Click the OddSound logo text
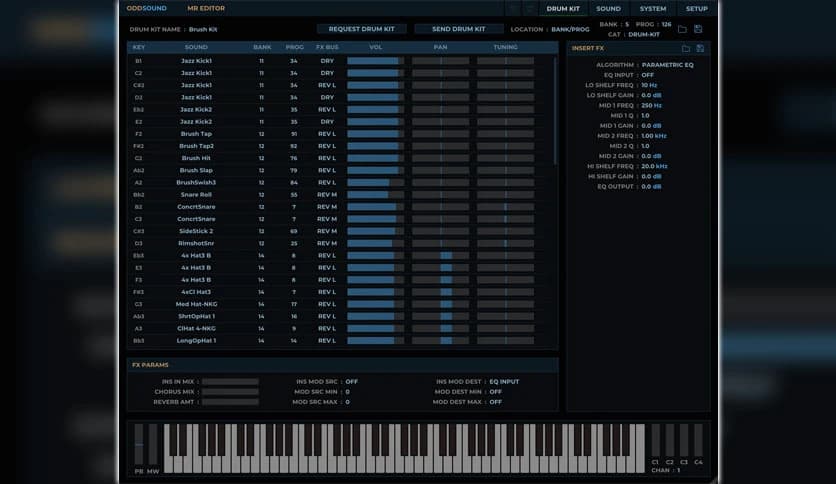Image resolution: width=836 pixels, height=484 pixels. click(147, 9)
